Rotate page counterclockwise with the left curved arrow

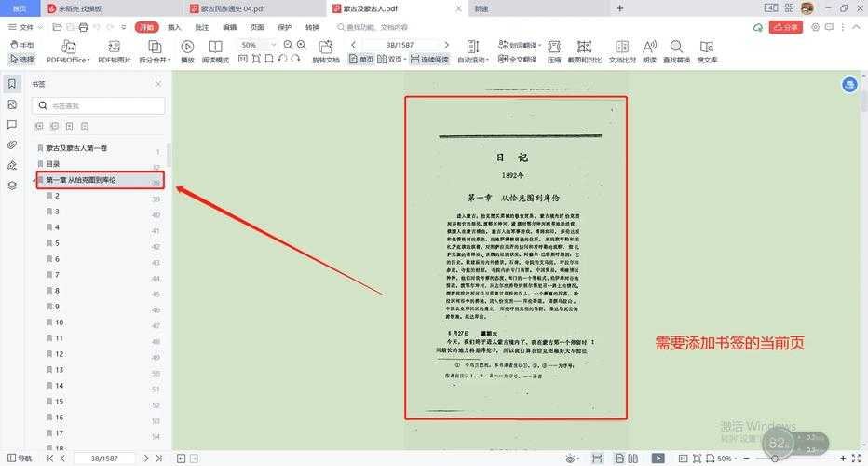(283, 59)
